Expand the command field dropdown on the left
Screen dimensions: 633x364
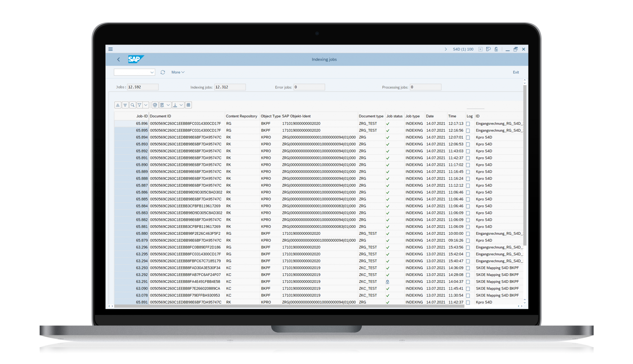tap(152, 72)
